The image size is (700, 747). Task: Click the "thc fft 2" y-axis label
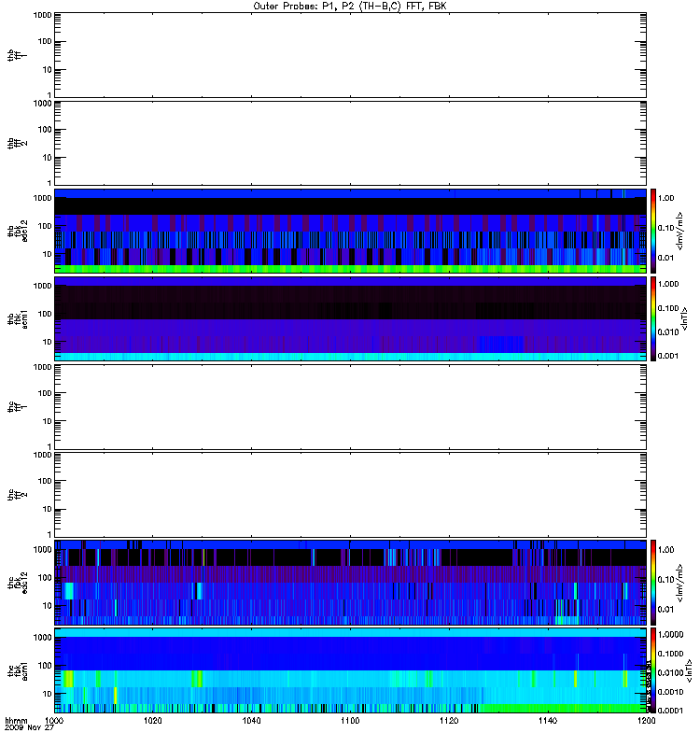(x=18, y=495)
